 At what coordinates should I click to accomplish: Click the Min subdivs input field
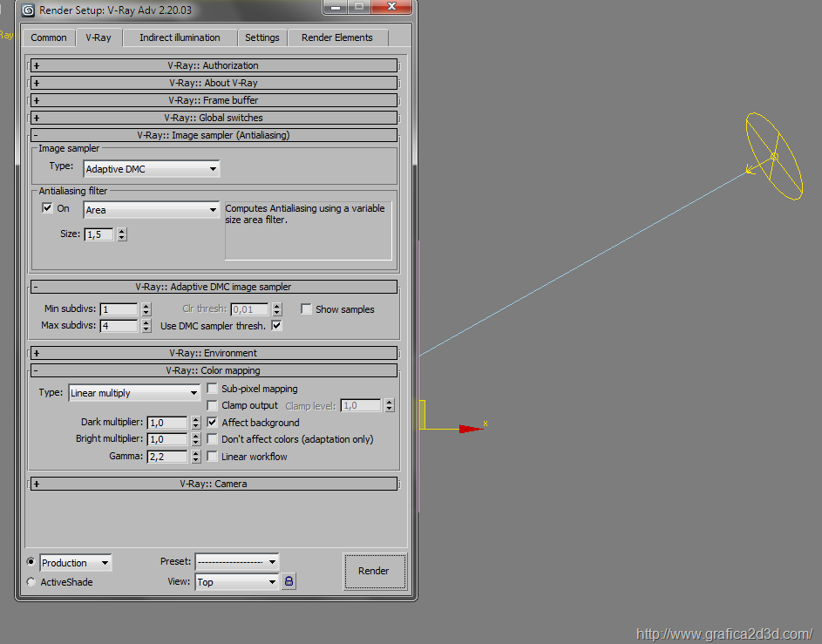click(x=119, y=309)
